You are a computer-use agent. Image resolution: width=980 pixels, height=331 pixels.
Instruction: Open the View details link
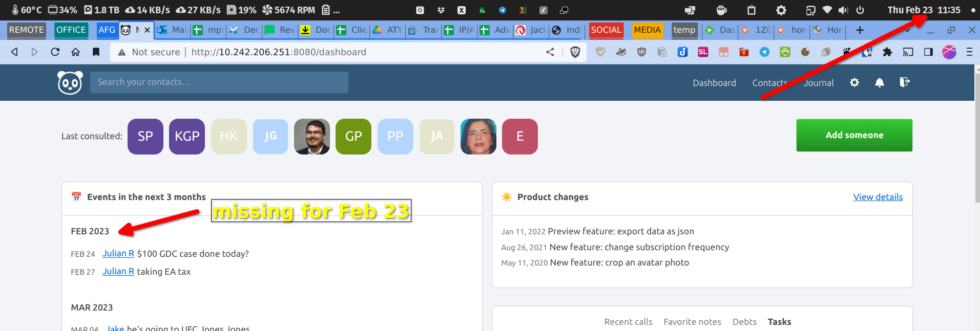878,197
